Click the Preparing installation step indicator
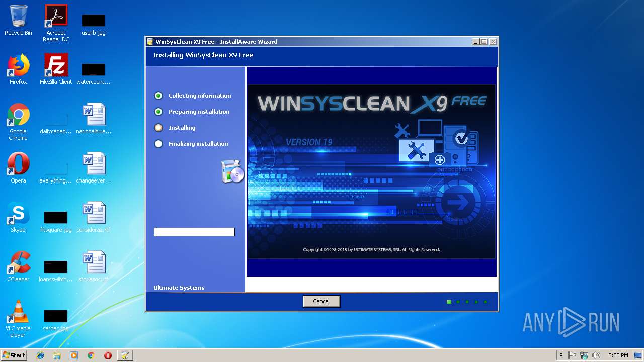 point(158,112)
